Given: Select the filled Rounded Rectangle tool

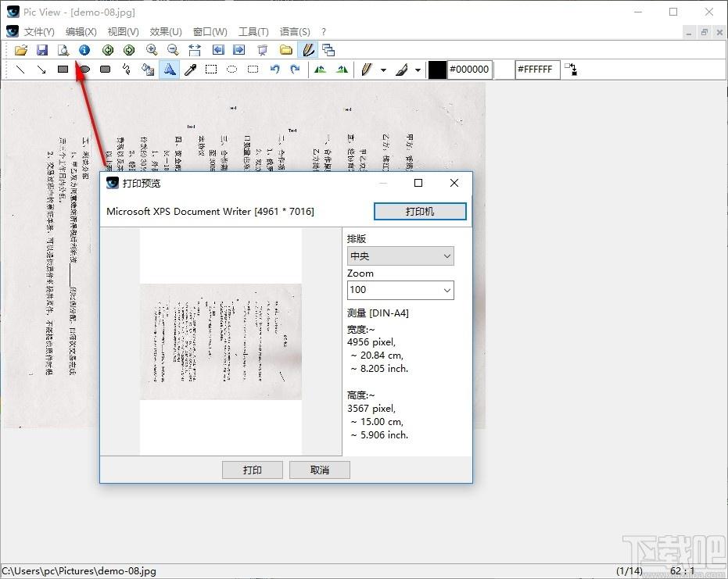Looking at the screenshot, I should [x=106, y=70].
